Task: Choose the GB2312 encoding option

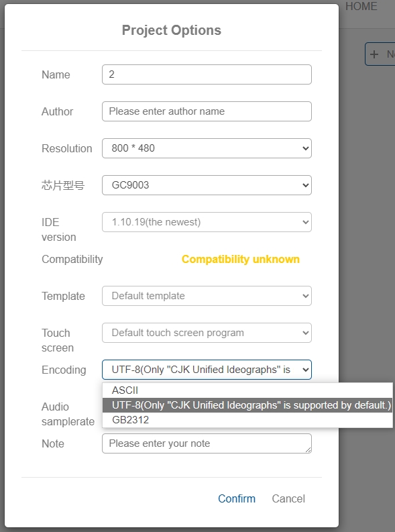Action: pos(247,420)
